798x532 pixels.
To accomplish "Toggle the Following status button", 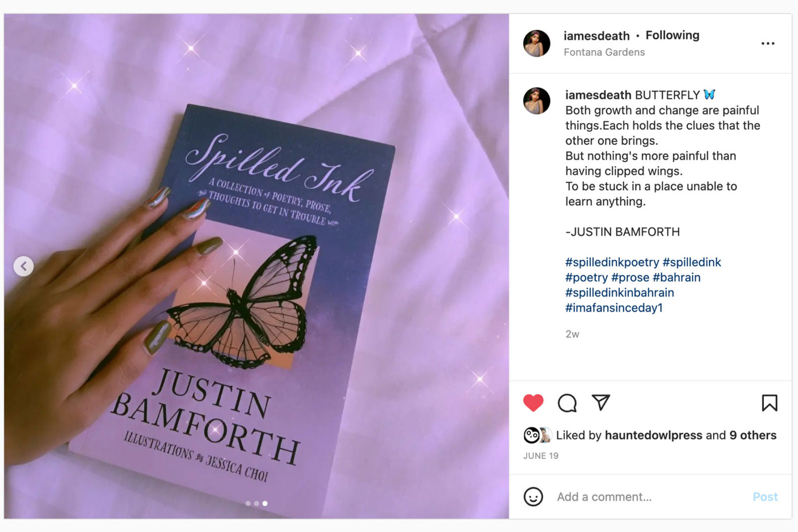I will coord(672,35).
